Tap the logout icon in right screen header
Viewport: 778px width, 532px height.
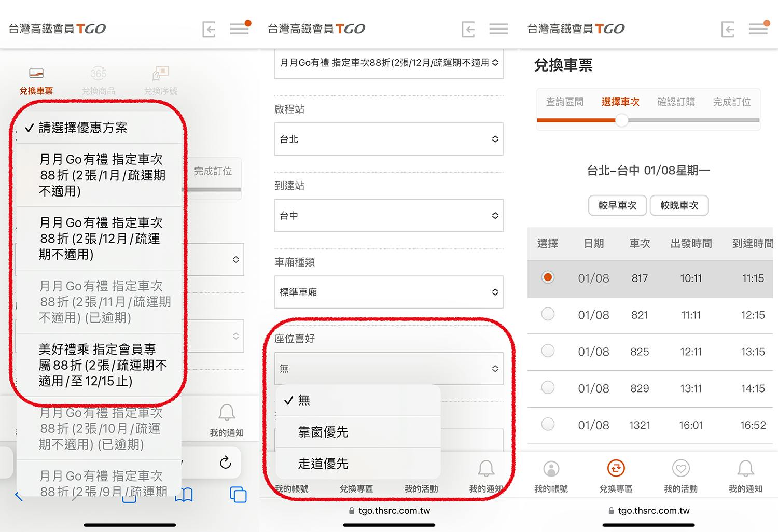728,29
